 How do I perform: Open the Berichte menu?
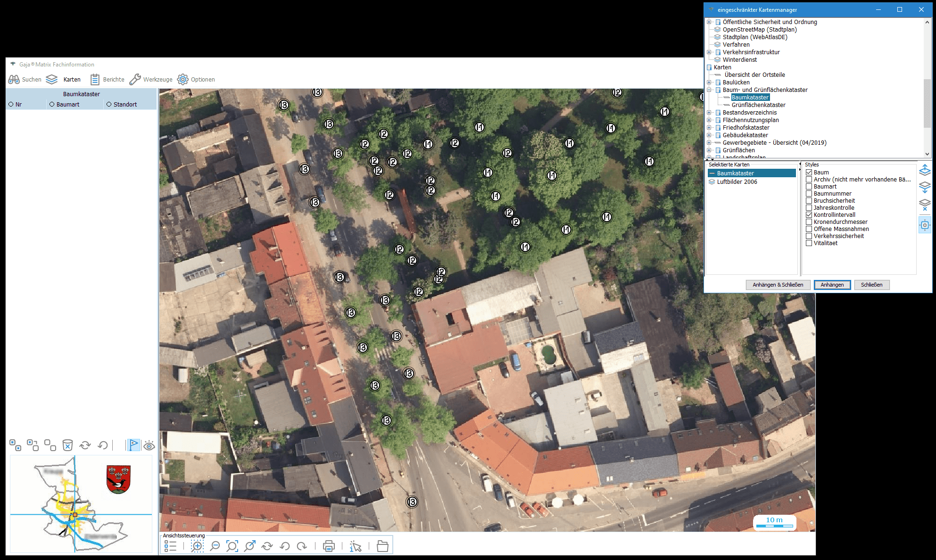click(x=108, y=79)
